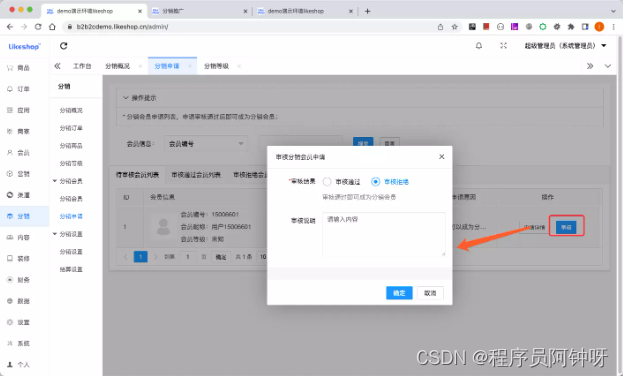The height and width of the screenshot is (377, 624).
Task: Close the review dialog with X icon
Action: click(x=441, y=157)
